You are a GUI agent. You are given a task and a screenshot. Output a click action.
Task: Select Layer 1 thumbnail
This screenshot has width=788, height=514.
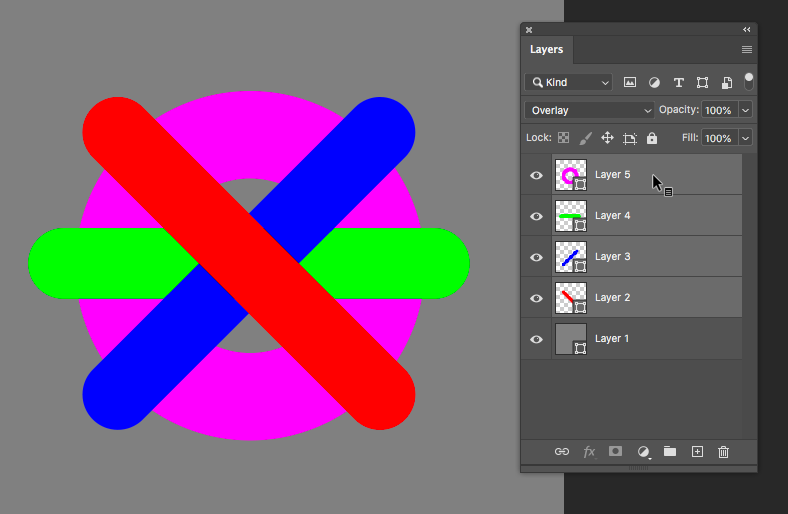click(x=570, y=339)
